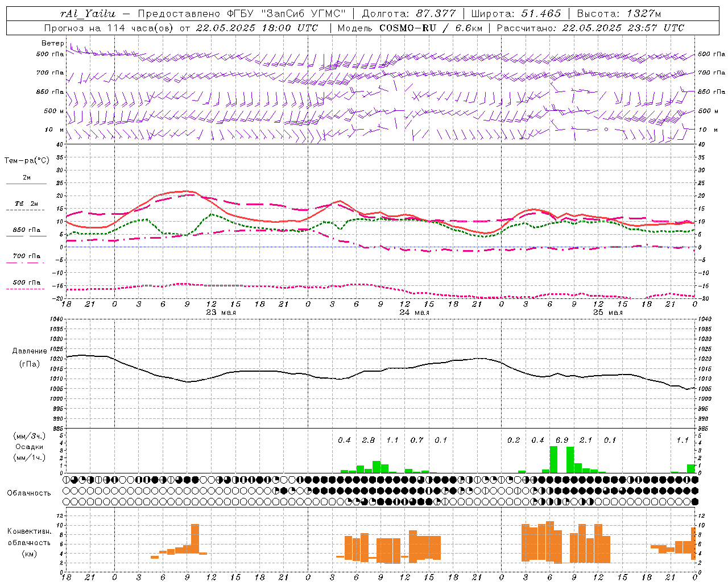Click the Модель COSMO-RU / 6.6км label
Screen dimensions: 728x582
409,28
